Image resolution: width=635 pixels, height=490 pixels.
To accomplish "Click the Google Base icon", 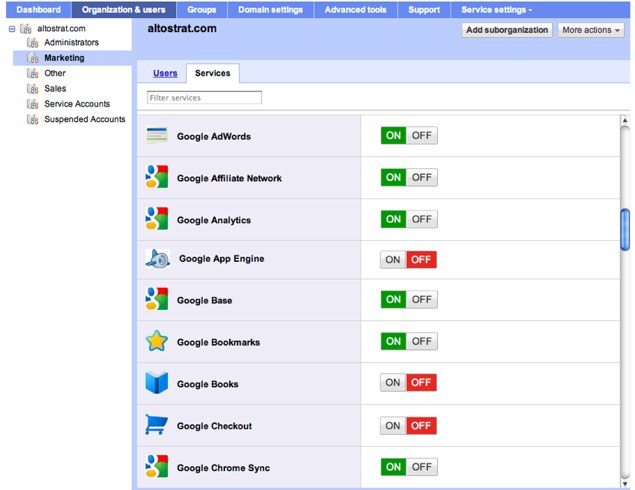I will pos(157,299).
